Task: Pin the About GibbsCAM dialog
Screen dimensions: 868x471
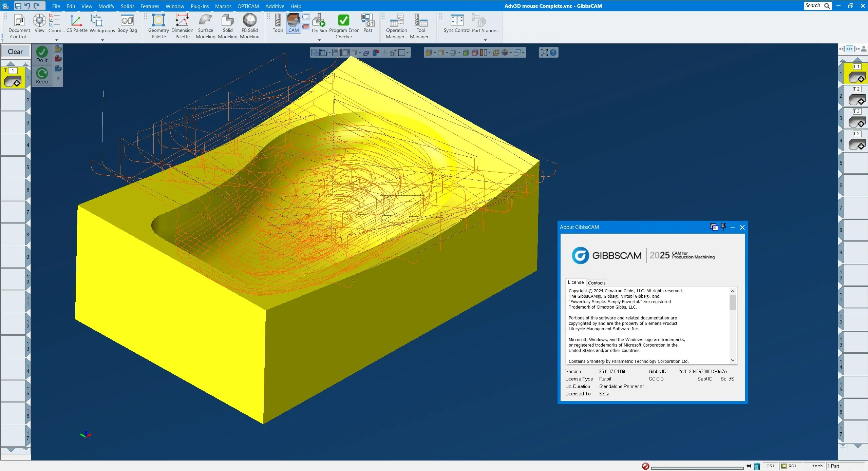Action: point(723,227)
